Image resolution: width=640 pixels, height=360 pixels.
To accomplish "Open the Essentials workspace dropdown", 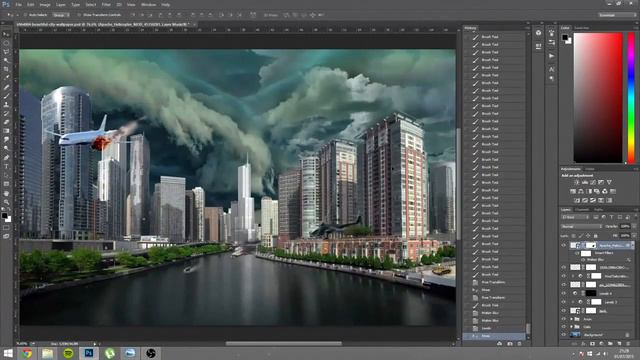I will coord(617,15).
